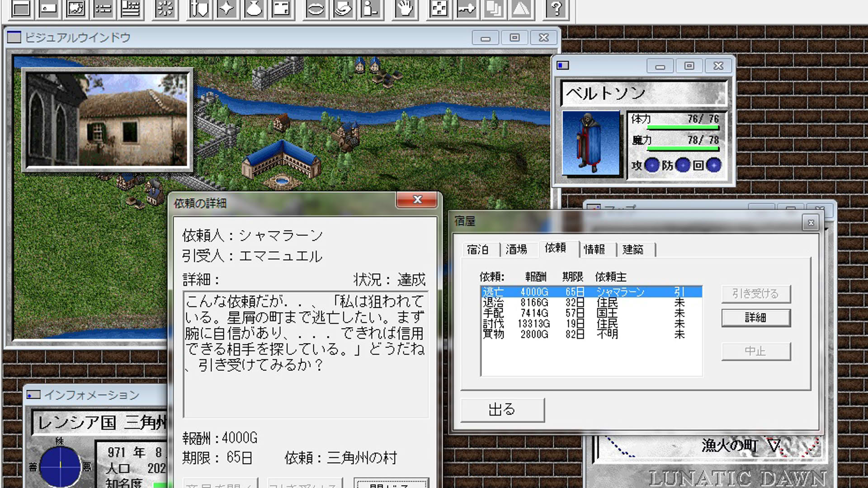Click the 引き受ける button
The image size is (868, 488).
click(756, 294)
